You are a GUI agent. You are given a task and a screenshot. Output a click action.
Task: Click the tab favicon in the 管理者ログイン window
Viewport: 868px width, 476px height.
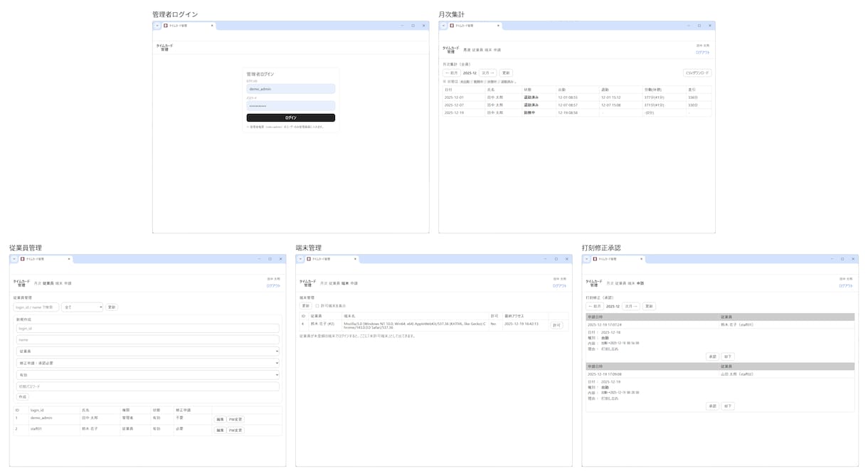point(166,26)
